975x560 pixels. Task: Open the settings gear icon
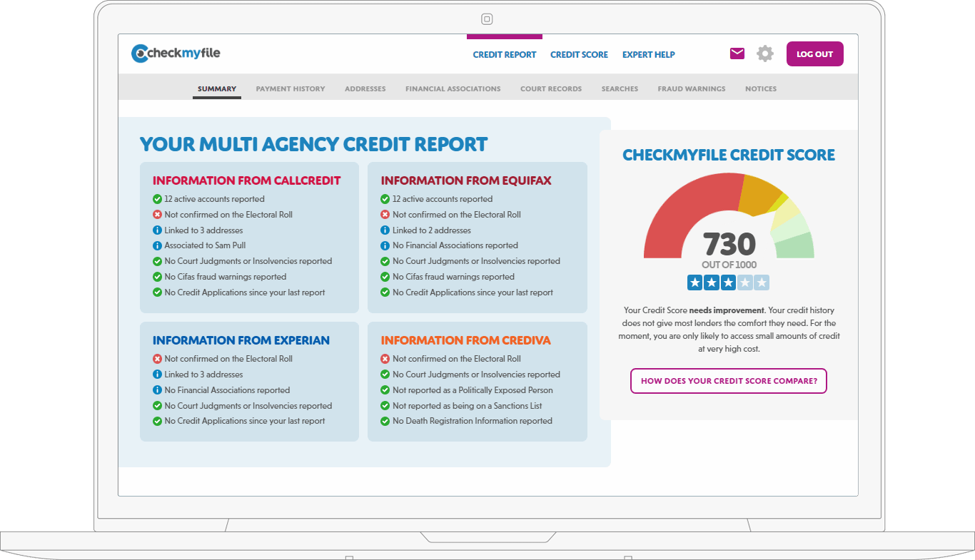[x=765, y=54]
